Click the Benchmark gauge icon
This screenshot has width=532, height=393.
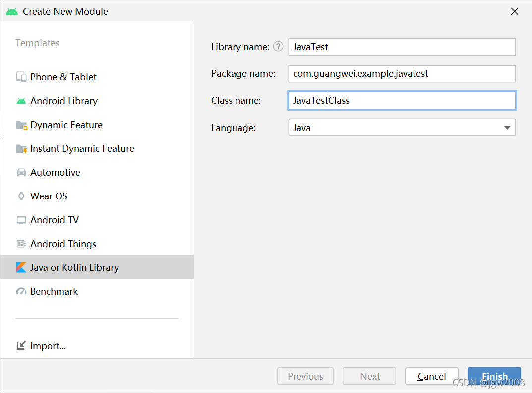tap(21, 291)
